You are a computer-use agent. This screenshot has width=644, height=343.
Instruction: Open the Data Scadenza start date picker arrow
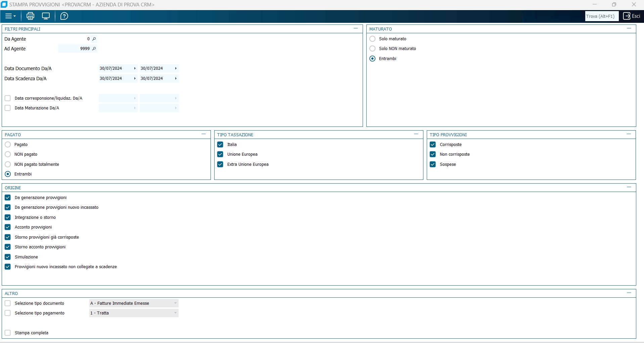[135, 79]
